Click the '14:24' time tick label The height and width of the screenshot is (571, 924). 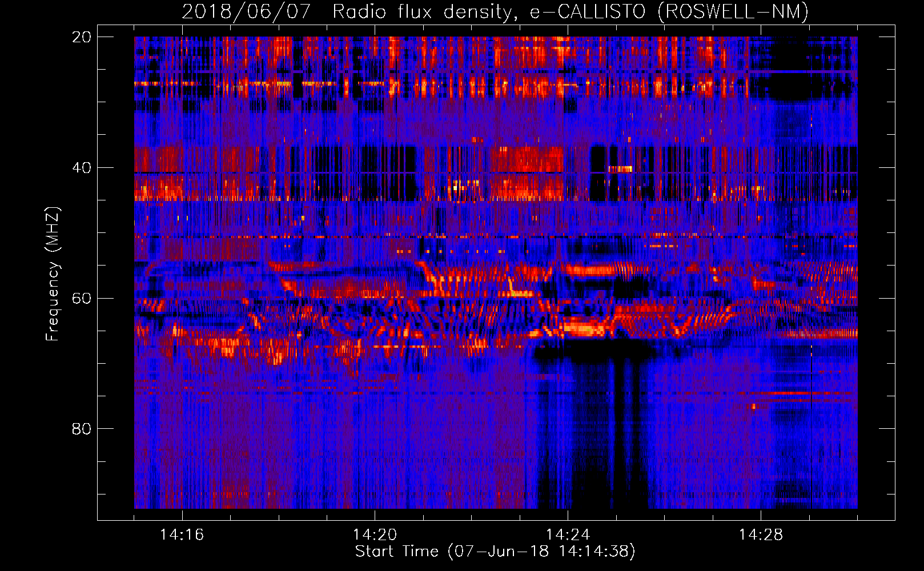click(x=568, y=534)
